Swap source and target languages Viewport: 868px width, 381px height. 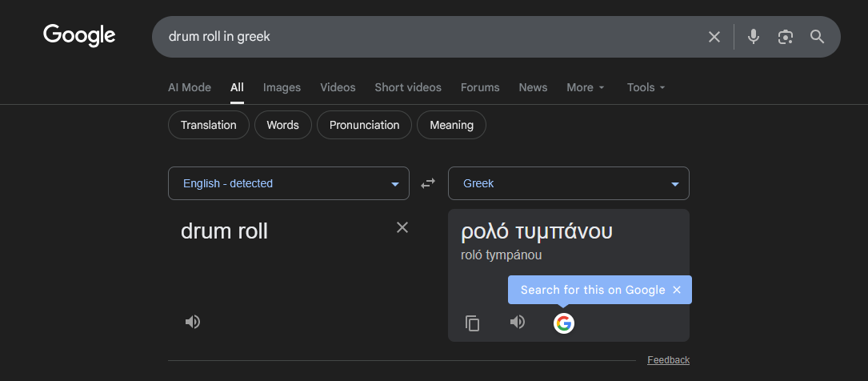pos(428,183)
